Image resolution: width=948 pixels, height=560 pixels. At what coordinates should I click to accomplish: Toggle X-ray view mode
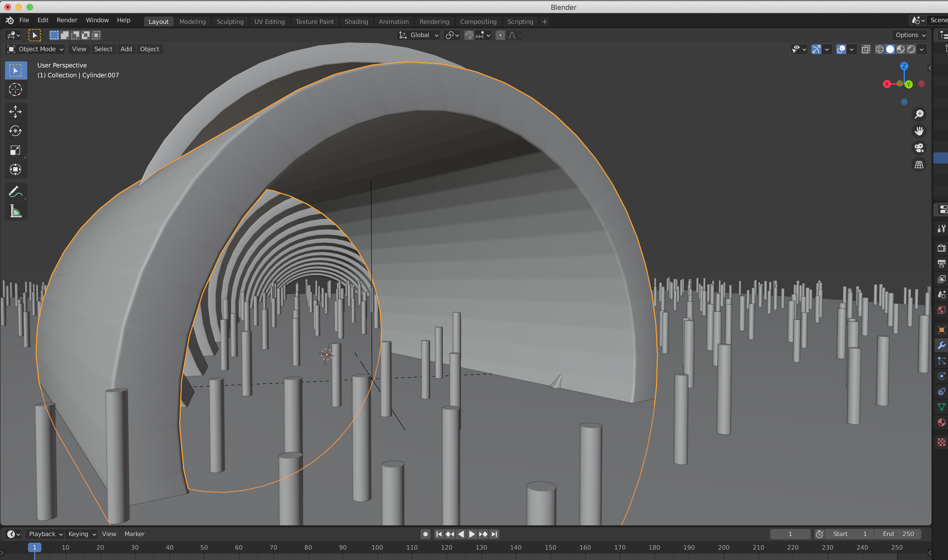click(866, 49)
